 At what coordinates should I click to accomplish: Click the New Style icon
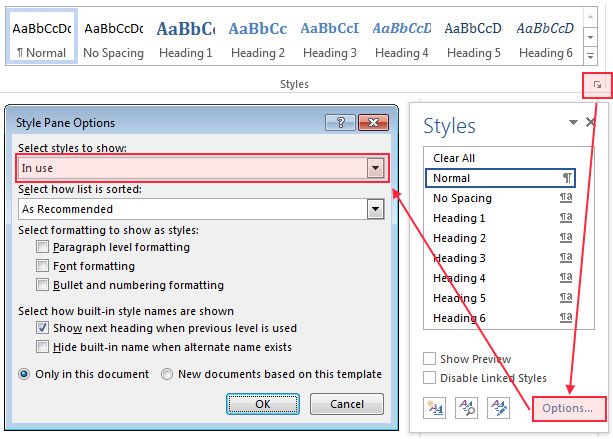pos(434,406)
